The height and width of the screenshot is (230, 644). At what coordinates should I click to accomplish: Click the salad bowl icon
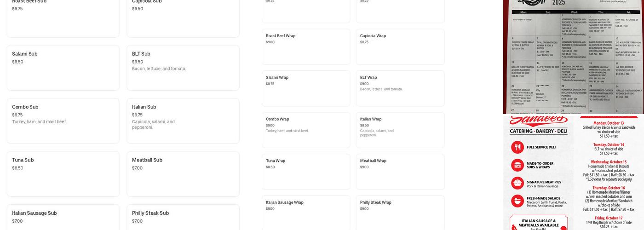pos(517,201)
